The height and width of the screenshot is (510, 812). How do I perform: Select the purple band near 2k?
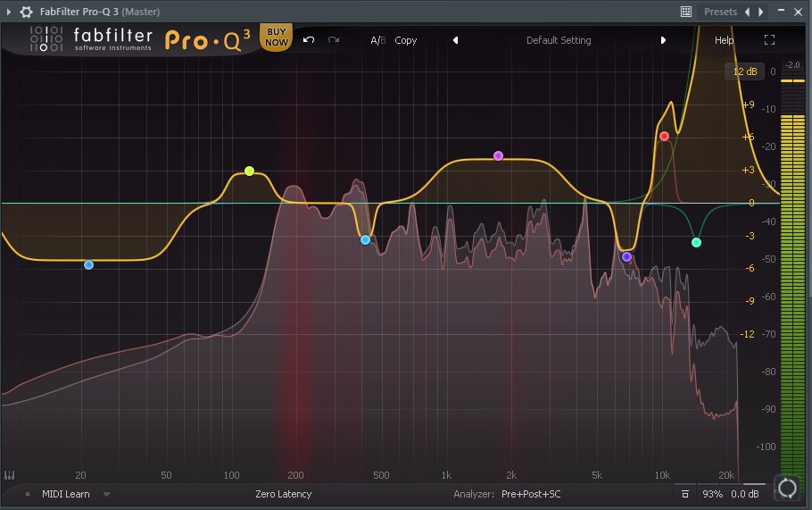(x=498, y=156)
